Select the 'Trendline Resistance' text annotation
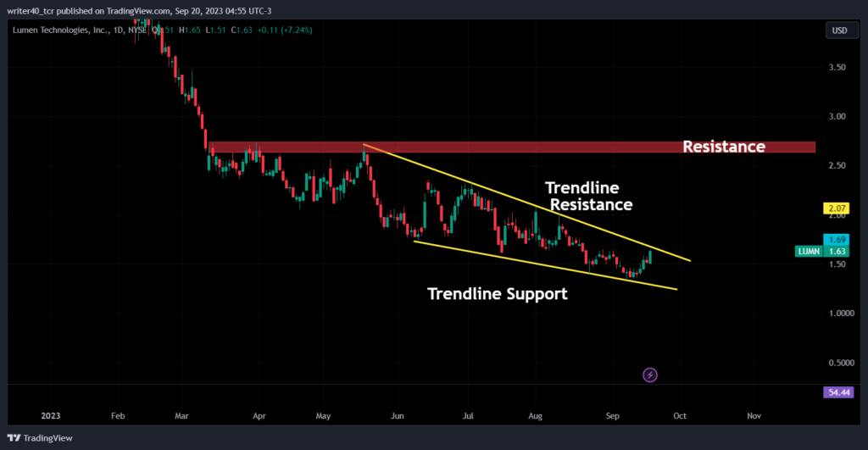Viewport: 868px width, 450px height. click(x=588, y=196)
